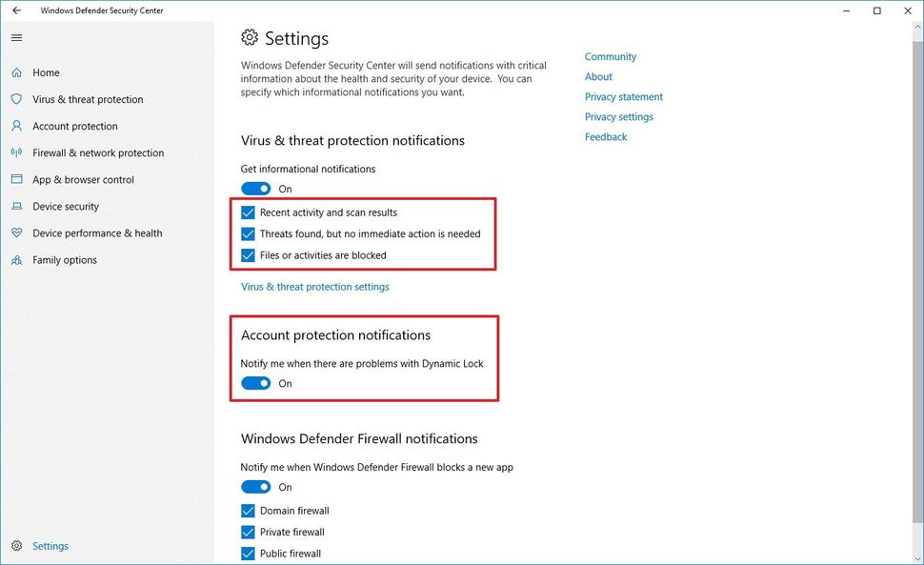Image resolution: width=924 pixels, height=565 pixels.
Task: Open Virus & threat protection settings link
Action: coord(314,286)
